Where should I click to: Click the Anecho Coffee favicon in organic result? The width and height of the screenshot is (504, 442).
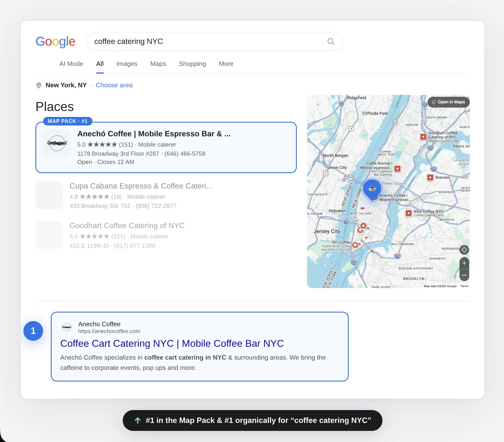(x=67, y=327)
